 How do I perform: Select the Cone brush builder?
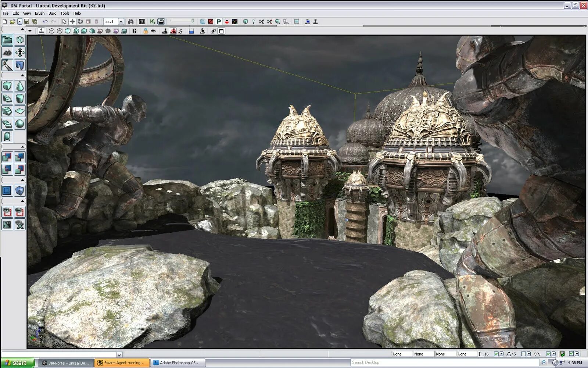[x=20, y=86]
